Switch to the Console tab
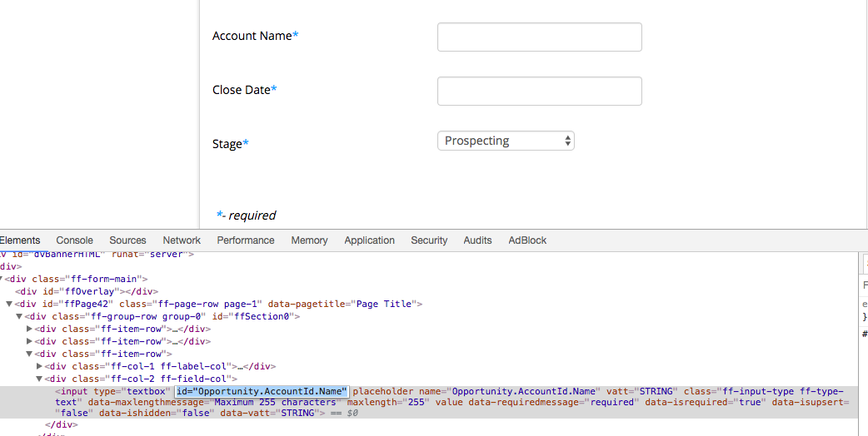Image resolution: width=868 pixels, height=436 pixels. (74, 240)
